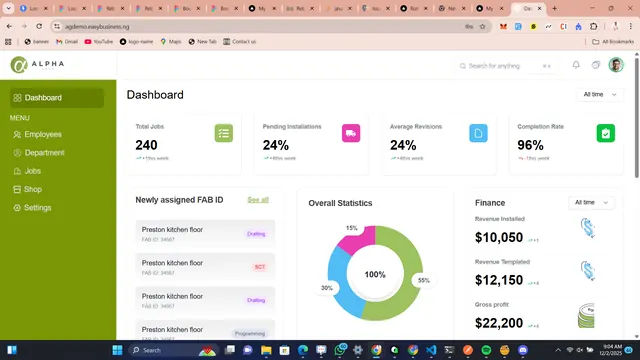
Task: Open the Dashboard sidebar item
Action: click(57, 98)
